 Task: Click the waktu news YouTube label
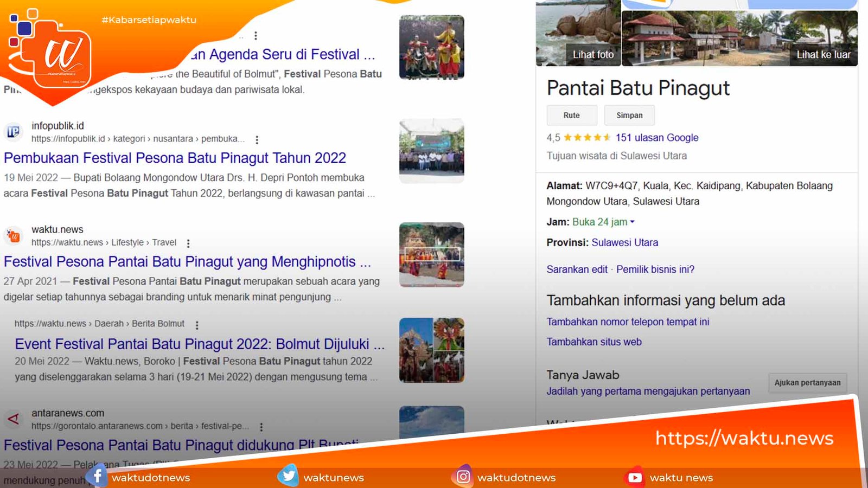coord(681,478)
